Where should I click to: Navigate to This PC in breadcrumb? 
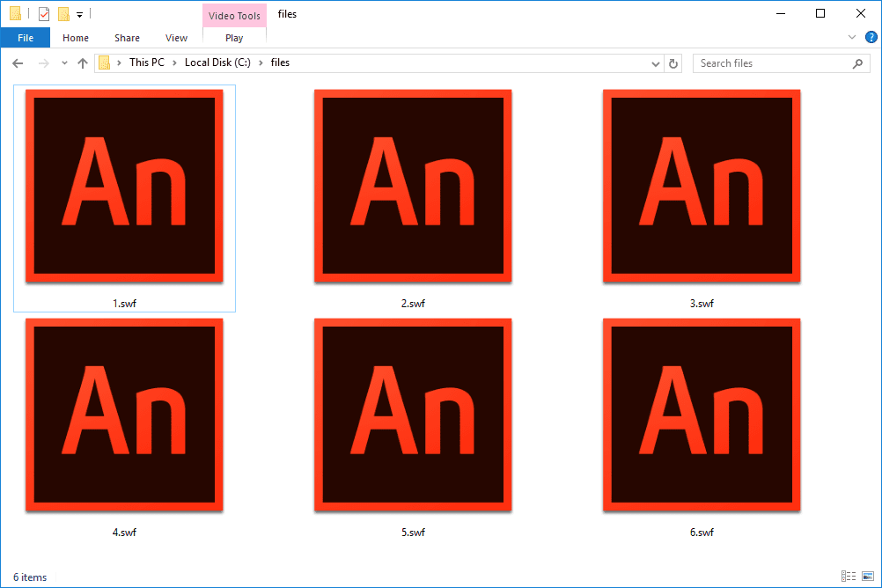pyautogui.click(x=147, y=62)
